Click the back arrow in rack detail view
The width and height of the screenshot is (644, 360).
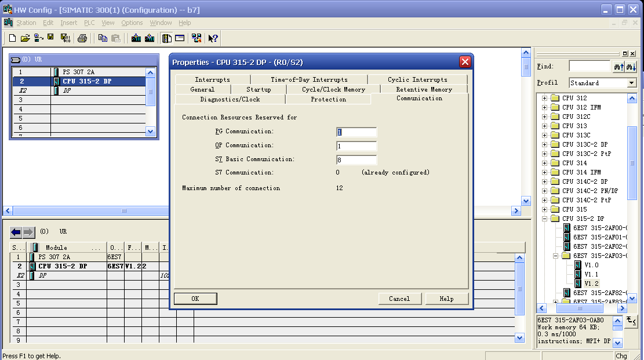(x=16, y=232)
